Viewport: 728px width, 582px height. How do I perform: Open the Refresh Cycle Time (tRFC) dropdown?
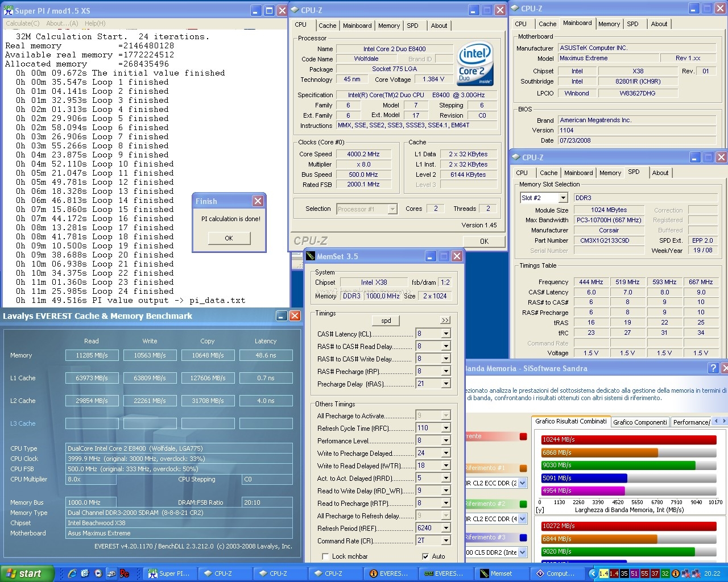tap(446, 428)
